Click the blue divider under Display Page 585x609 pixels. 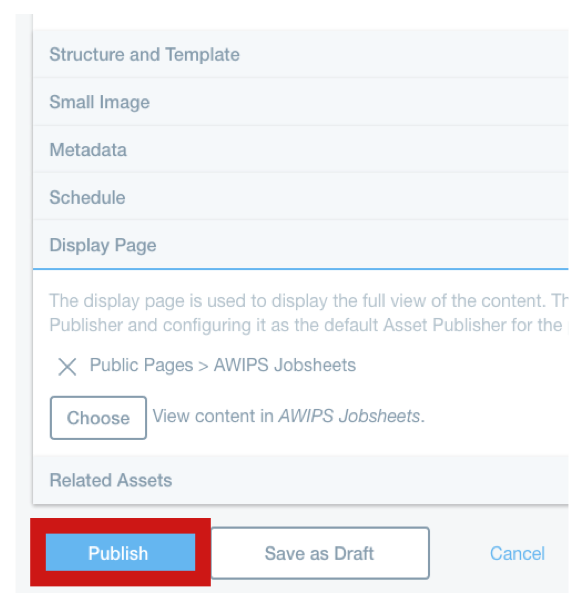click(300, 268)
